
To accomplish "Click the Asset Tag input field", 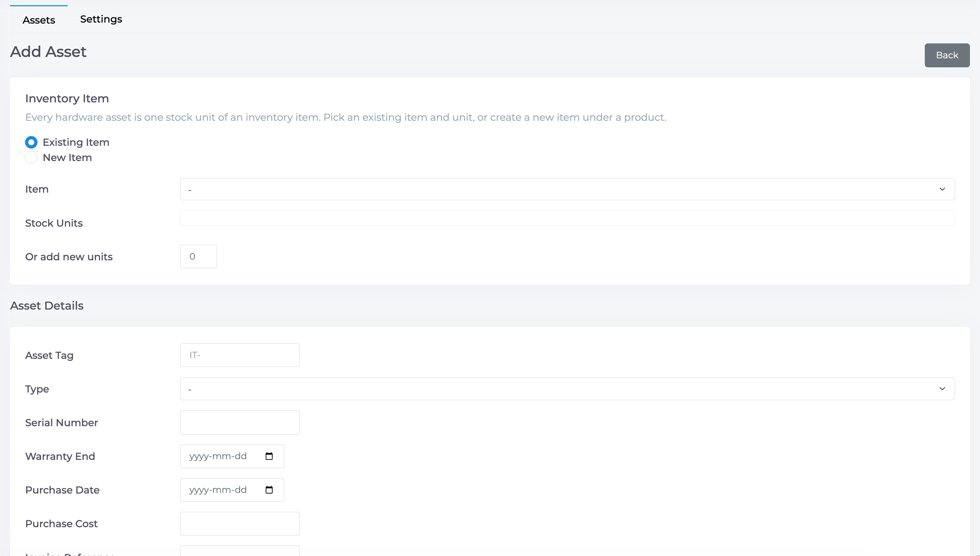I will (x=240, y=355).
